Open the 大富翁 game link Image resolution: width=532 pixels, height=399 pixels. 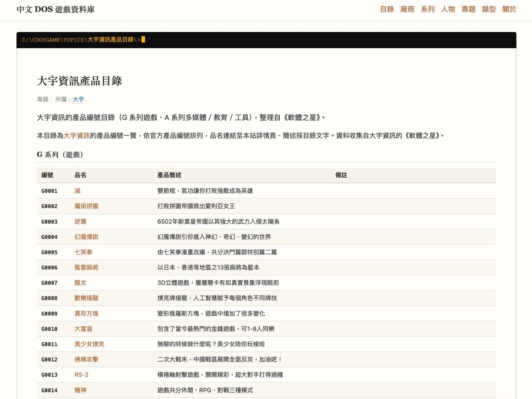83,329
